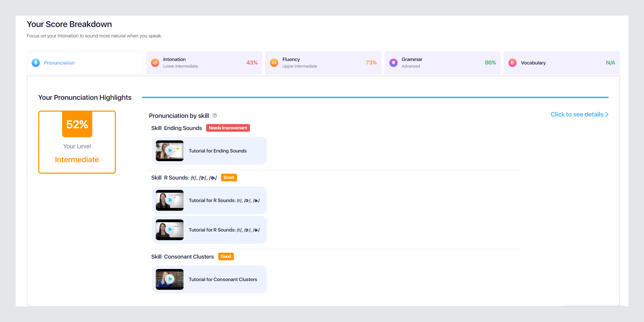644x322 pixels.
Task: Click the pink Vocabulary icon
Action: pos(512,63)
